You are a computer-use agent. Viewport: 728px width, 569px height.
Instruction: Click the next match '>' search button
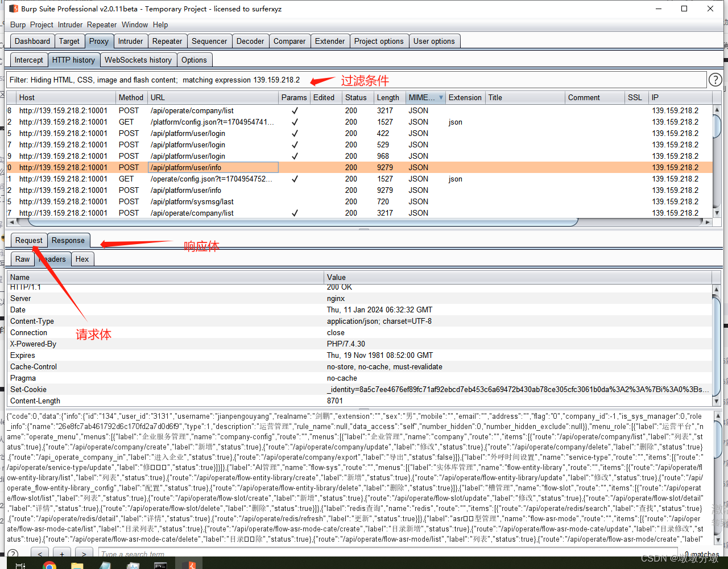click(x=84, y=554)
